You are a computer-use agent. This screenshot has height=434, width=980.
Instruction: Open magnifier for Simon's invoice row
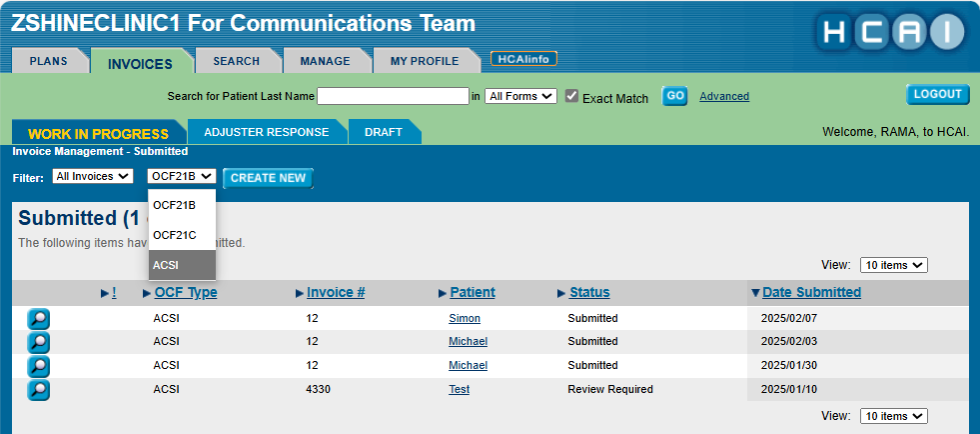point(38,319)
